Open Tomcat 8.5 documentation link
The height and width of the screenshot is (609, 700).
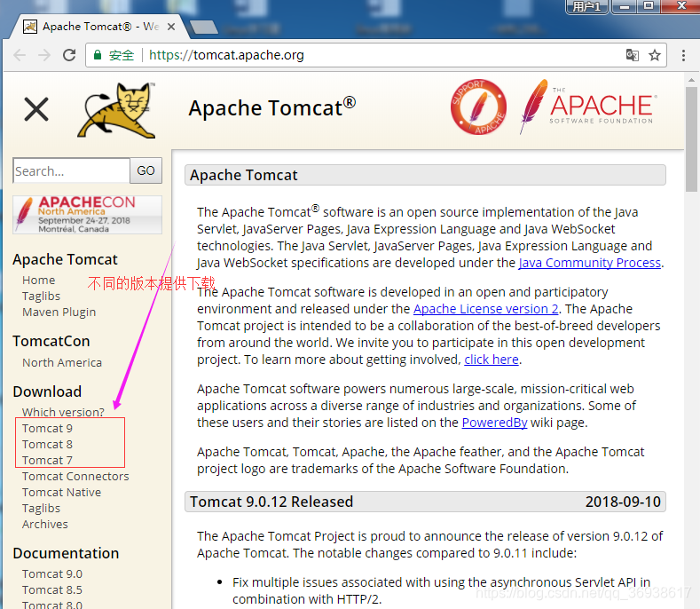click(52, 589)
